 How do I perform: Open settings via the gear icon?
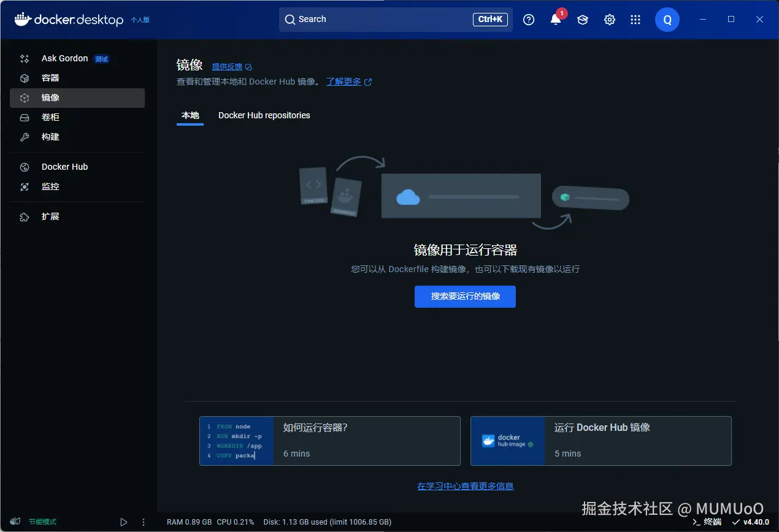pos(610,20)
